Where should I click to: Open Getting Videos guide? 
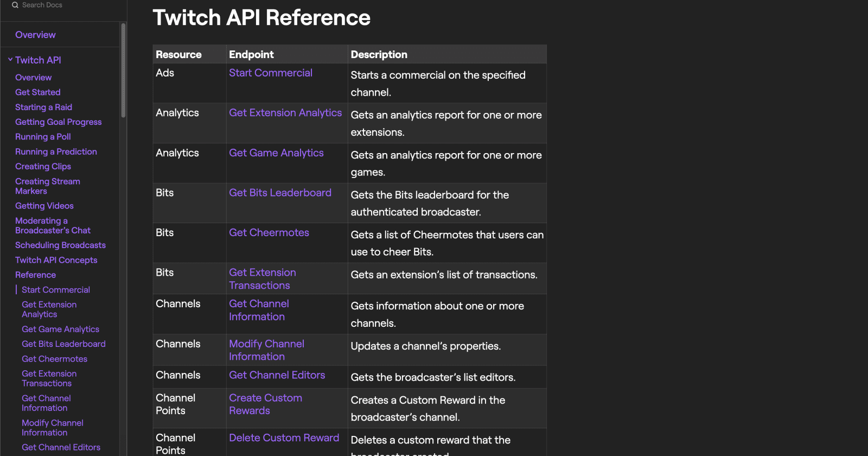(x=44, y=206)
